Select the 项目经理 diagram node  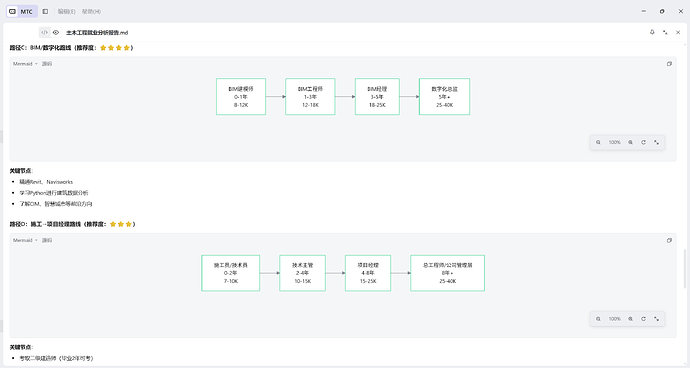[368, 273]
